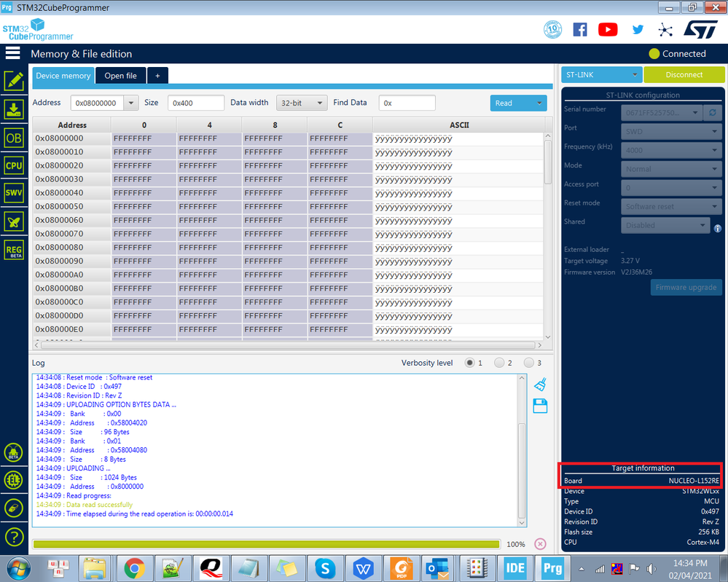Open Skype from the taskbar
The width and height of the screenshot is (728, 582).
325,569
